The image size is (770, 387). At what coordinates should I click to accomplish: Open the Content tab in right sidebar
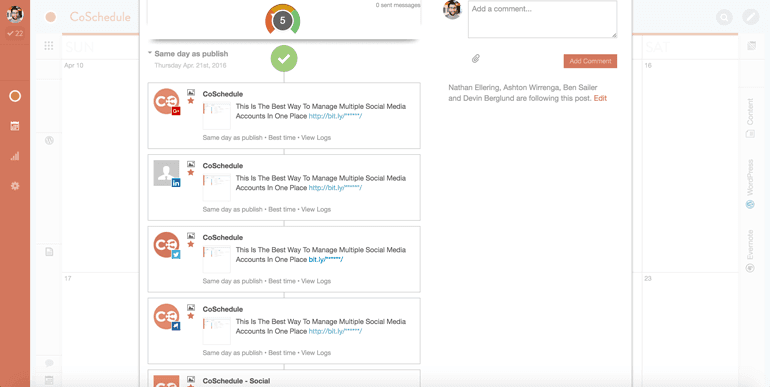[750, 118]
